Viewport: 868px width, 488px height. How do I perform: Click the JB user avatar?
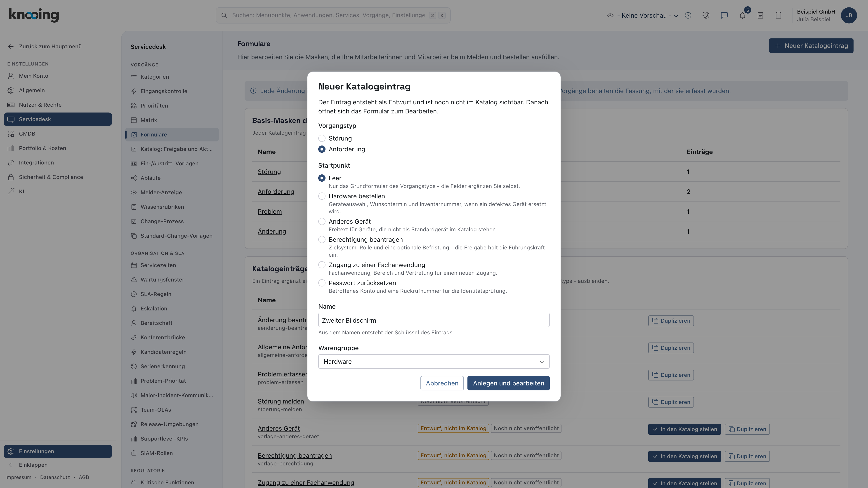(x=849, y=16)
